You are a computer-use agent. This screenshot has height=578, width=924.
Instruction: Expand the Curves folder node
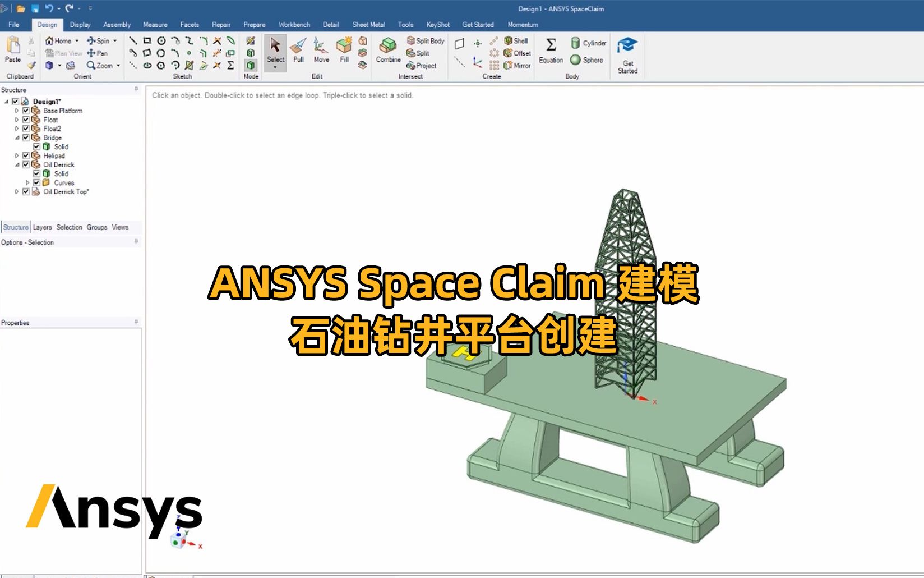click(27, 182)
